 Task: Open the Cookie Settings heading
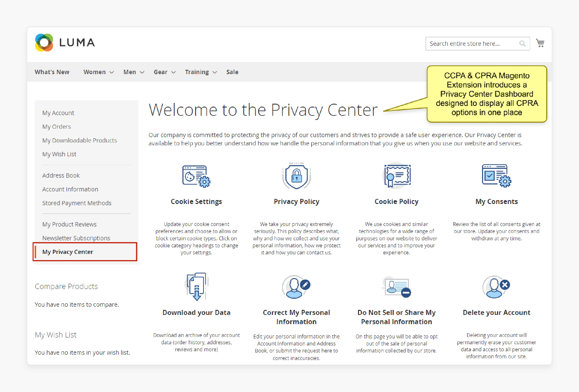tap(196, 202)
